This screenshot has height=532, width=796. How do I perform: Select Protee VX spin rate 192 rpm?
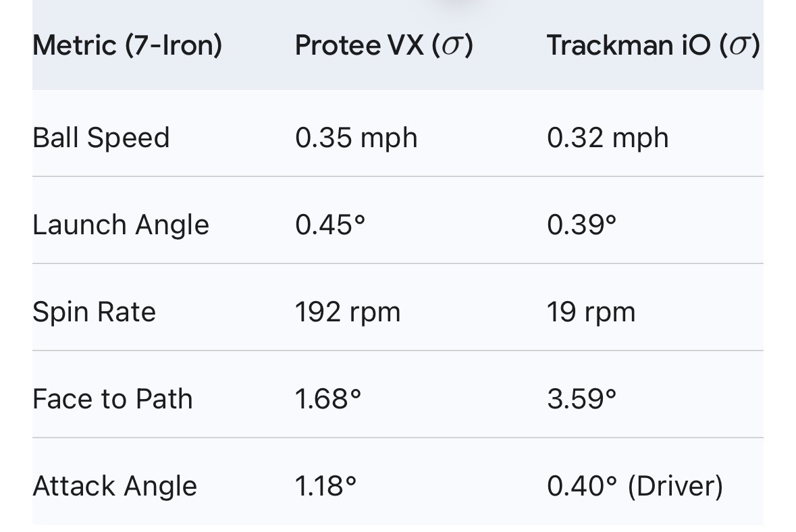pos(348,313)
